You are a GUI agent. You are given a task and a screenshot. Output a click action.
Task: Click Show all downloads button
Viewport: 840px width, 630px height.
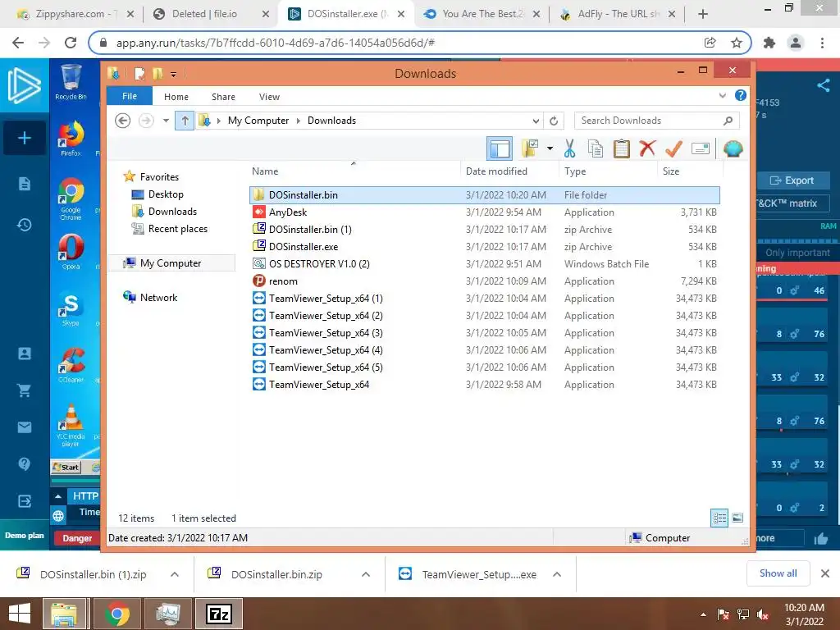point(778,573)
